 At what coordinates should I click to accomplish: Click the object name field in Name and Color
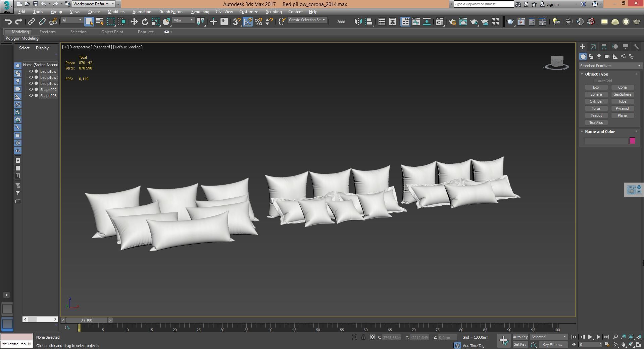tap(606, 141)
